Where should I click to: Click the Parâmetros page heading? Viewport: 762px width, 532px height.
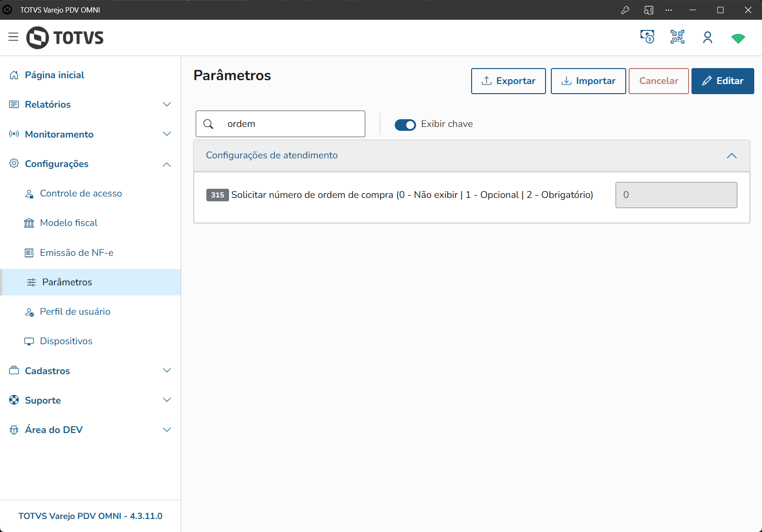[232, 75]
